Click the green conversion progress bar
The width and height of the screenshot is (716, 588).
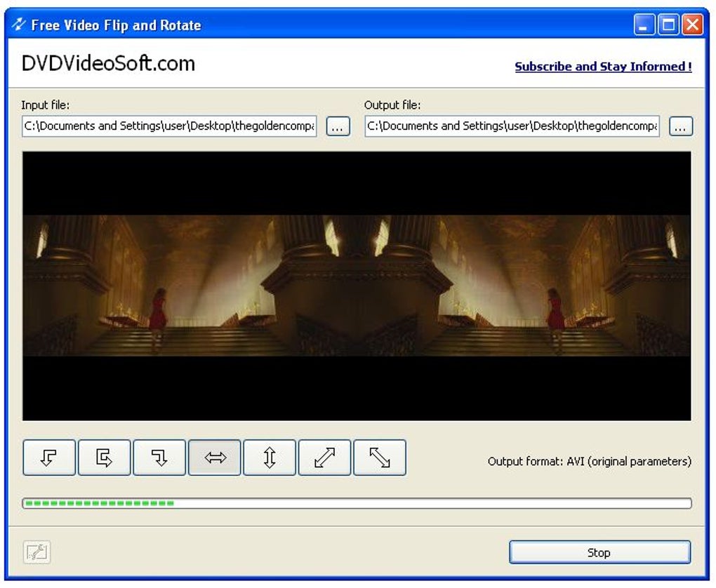(357, 503)
